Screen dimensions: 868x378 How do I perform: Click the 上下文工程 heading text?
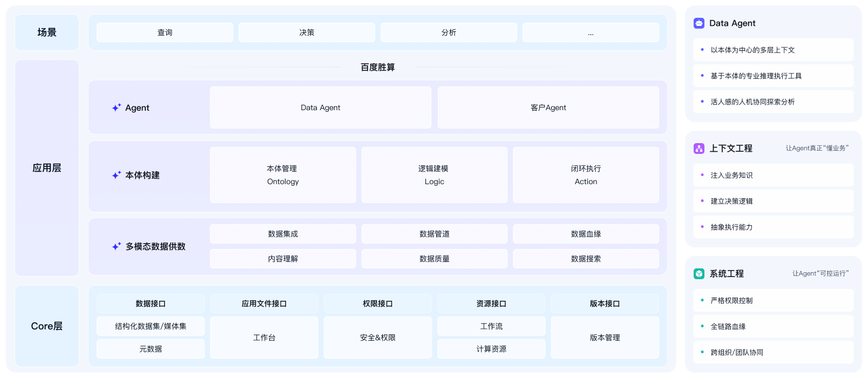point(731,148)
